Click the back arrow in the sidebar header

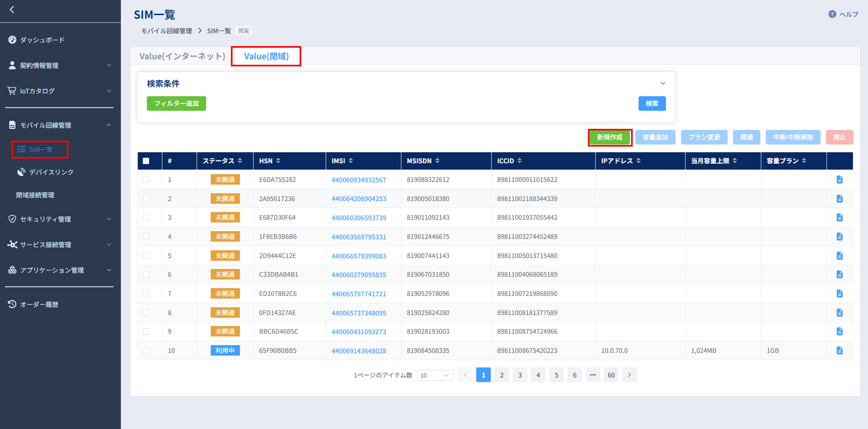(12, 9)
